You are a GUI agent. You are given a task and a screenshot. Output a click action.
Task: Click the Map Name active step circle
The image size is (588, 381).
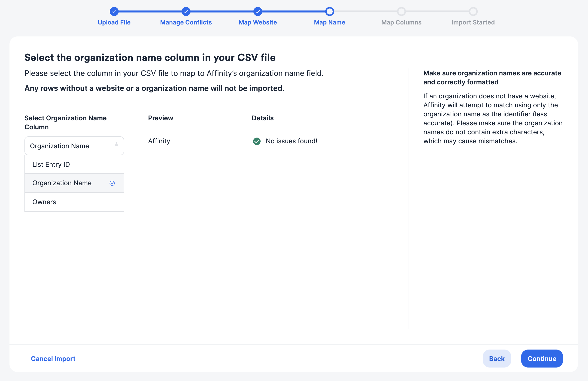click(329, 11)
